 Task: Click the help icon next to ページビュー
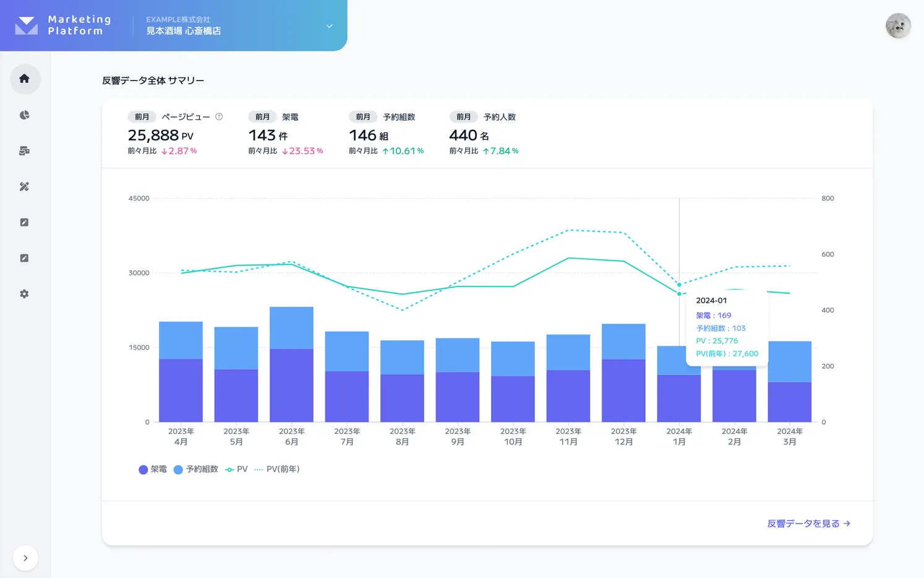(x=218, y=116)
